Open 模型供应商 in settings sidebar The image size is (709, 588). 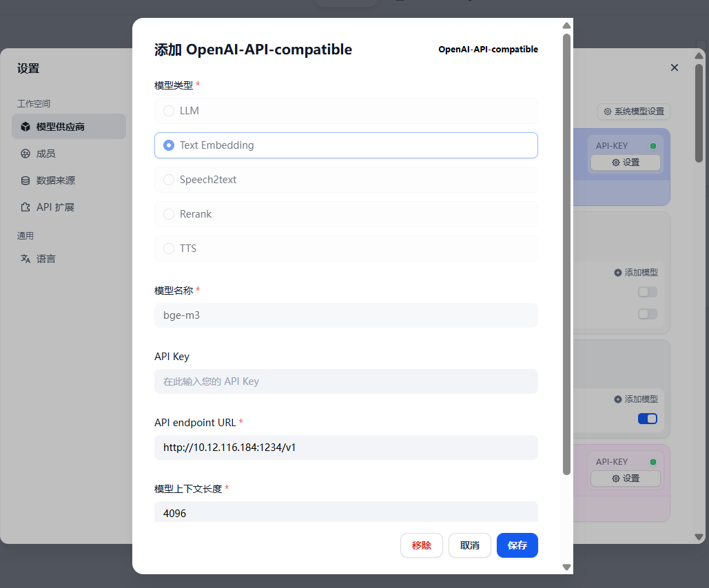pos(69,127)
